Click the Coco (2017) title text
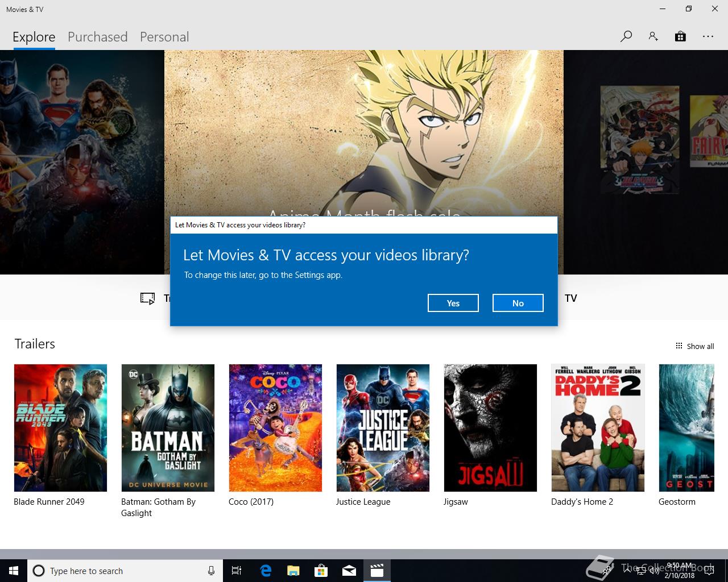 pos(251,502)
